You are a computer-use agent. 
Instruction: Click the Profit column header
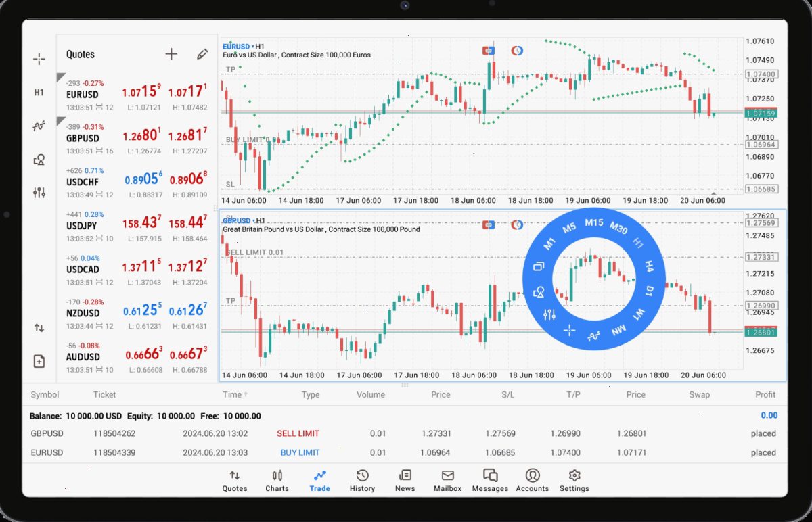point(765,394)
